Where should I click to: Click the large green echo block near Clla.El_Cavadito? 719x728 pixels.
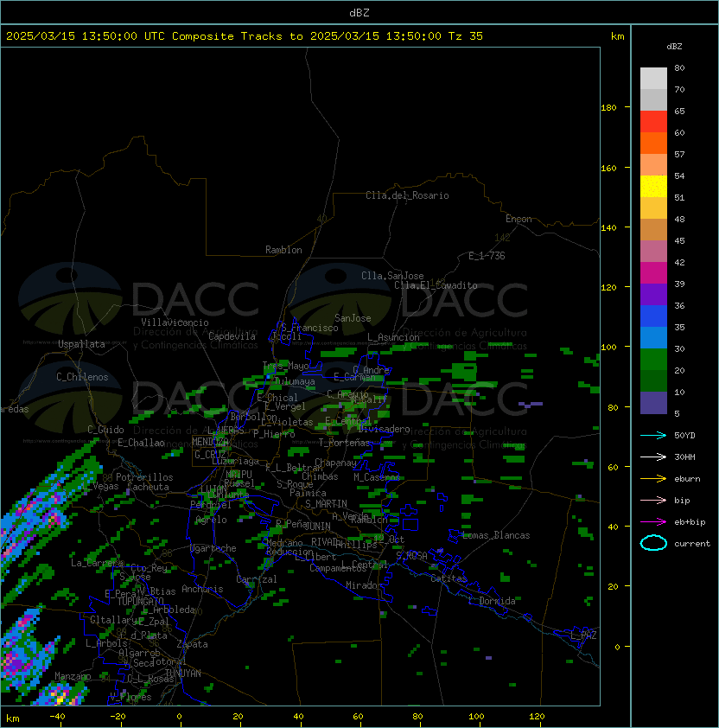tap(464, 371)
